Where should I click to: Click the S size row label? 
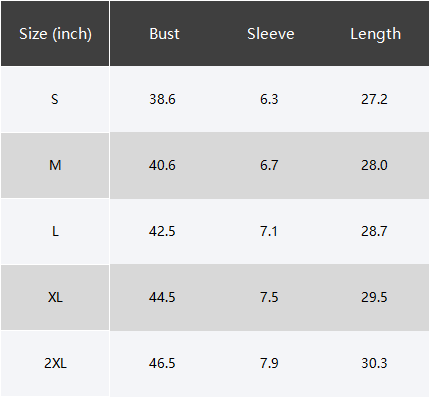pyautogui.click(x=55, y=99)
